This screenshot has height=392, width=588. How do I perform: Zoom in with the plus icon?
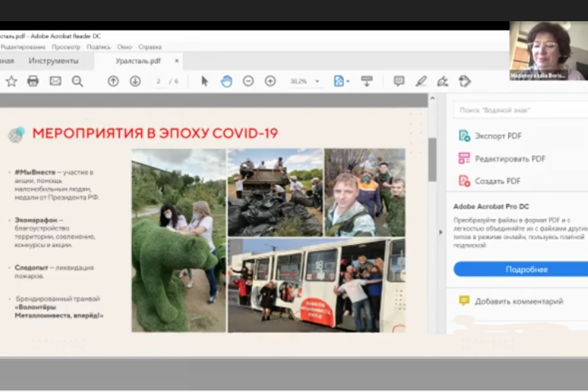270,81
